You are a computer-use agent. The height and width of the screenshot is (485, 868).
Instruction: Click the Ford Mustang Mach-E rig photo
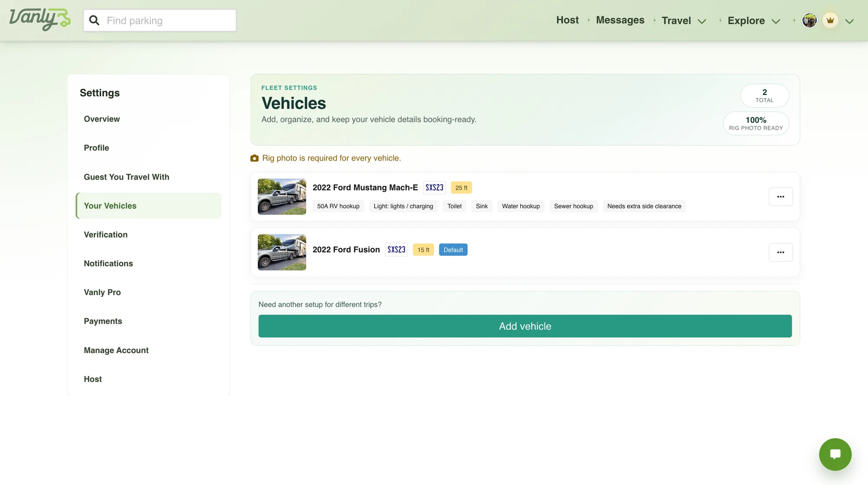coord(282,197)
